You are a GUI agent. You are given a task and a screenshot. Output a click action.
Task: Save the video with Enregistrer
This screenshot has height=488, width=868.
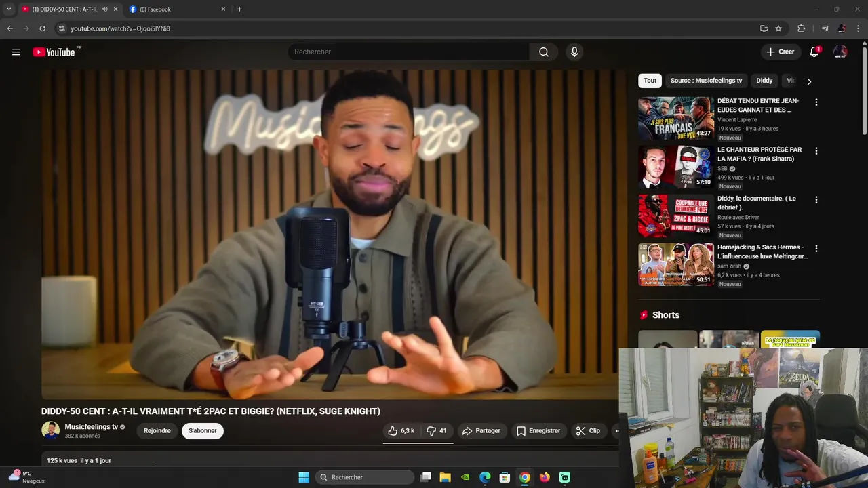(538, 430)
